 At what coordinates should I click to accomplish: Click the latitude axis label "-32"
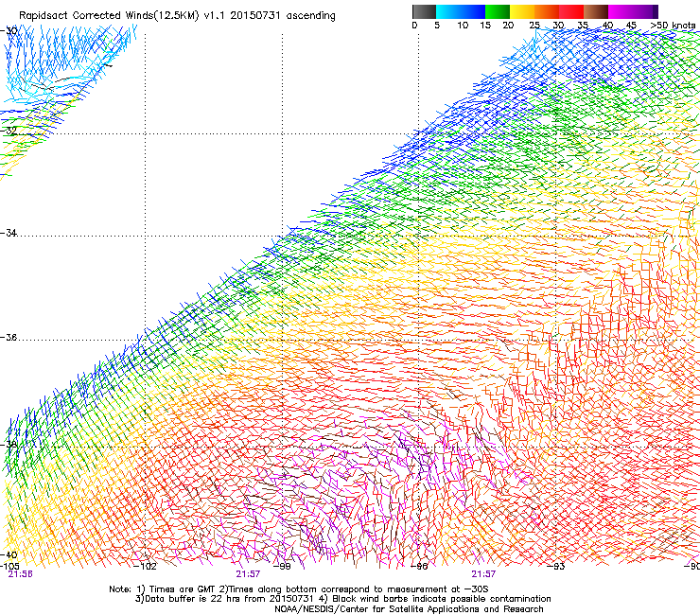coord(9,132)
